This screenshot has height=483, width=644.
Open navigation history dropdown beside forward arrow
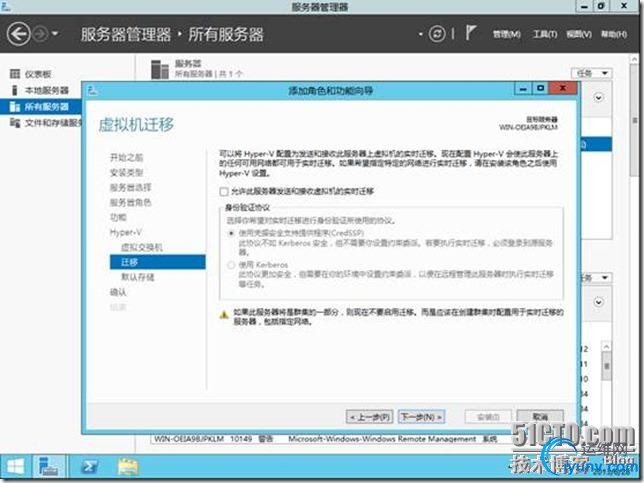tap(55, 34)
